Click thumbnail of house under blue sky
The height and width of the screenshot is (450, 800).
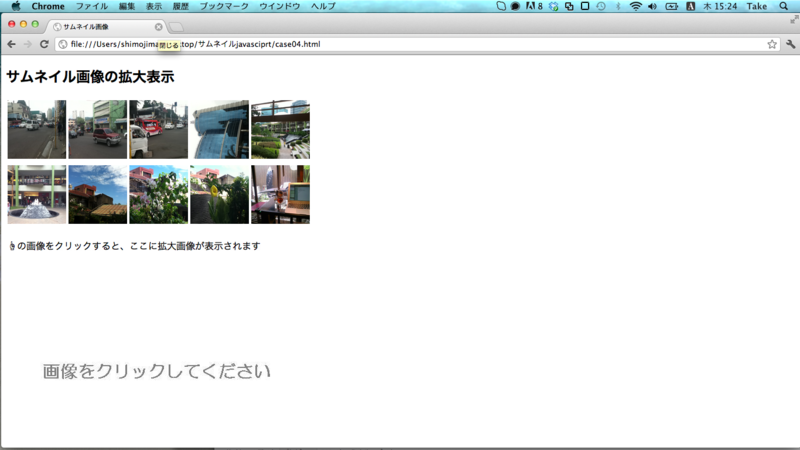97,194
